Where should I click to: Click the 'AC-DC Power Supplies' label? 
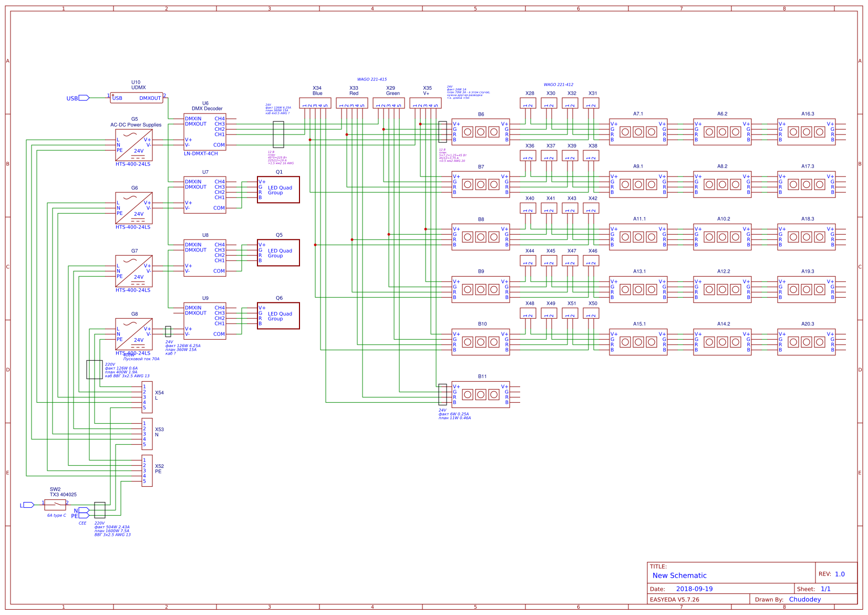[136, 124]
